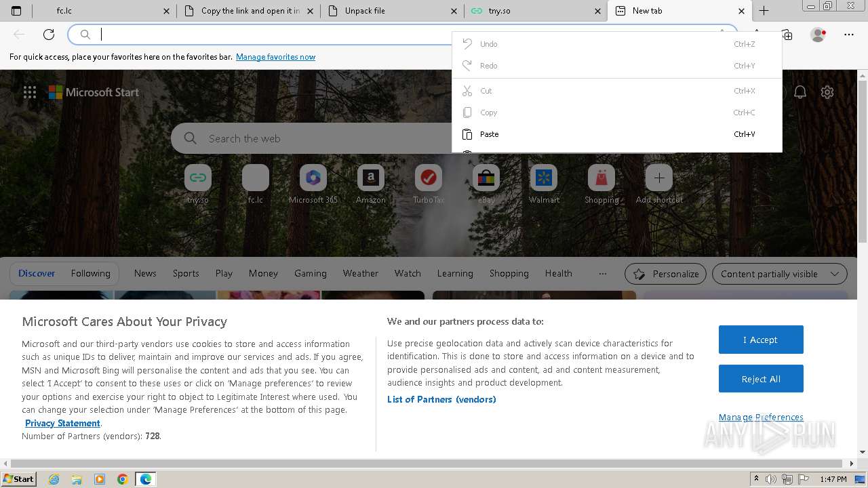
Task: Open the Collections icon in toolbar
Action: 787,35
